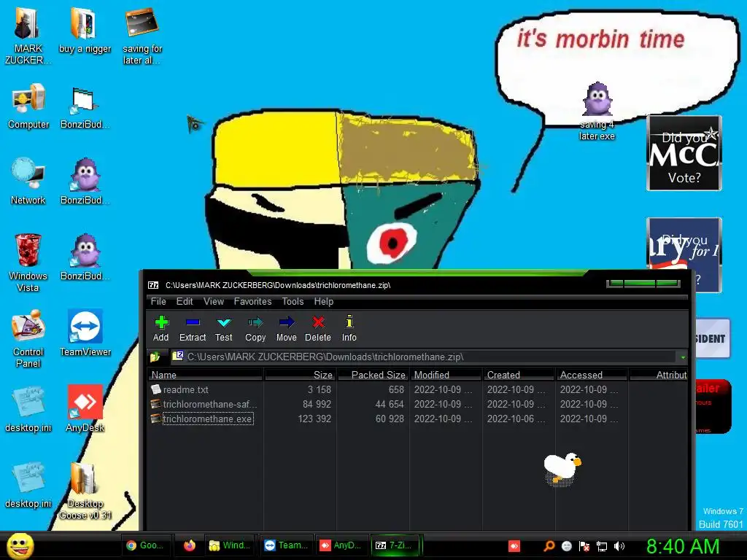Screen dimensions: 747x560
Task: Expand the 7-Zip address path dropdown
Action: [683, 357]
